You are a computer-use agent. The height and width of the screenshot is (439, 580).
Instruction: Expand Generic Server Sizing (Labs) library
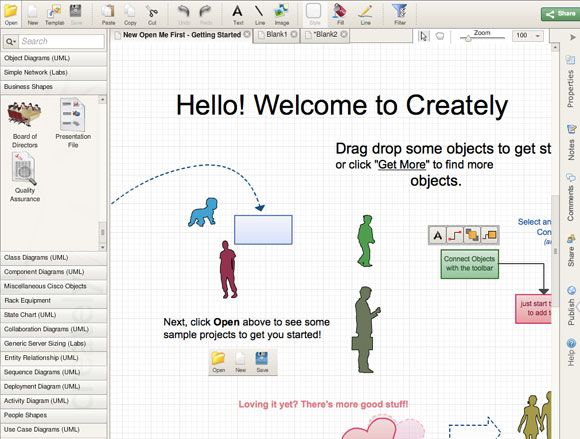54,344
